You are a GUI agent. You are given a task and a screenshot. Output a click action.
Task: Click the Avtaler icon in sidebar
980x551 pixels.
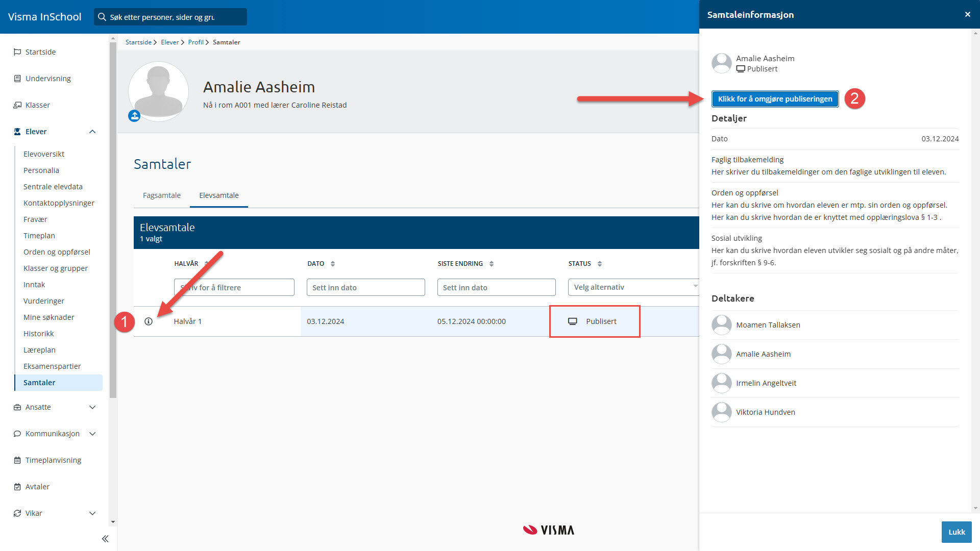(x=17, y=487)
